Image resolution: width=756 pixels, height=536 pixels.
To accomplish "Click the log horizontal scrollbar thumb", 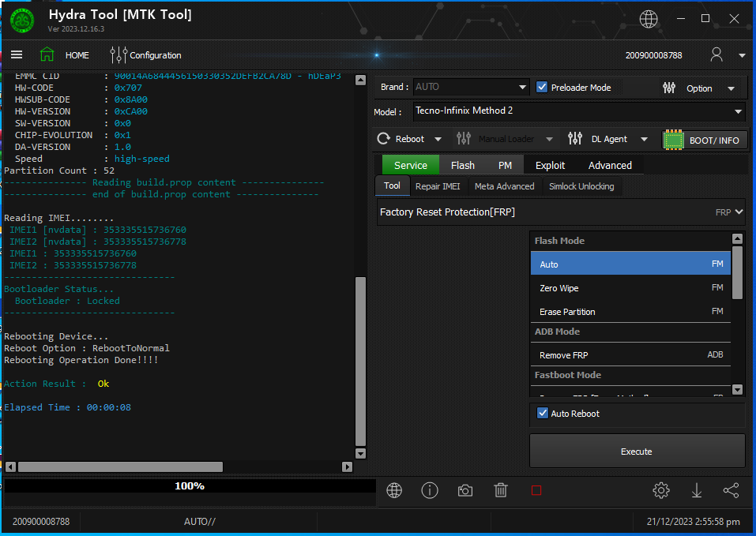I will [x=120, y=467].
